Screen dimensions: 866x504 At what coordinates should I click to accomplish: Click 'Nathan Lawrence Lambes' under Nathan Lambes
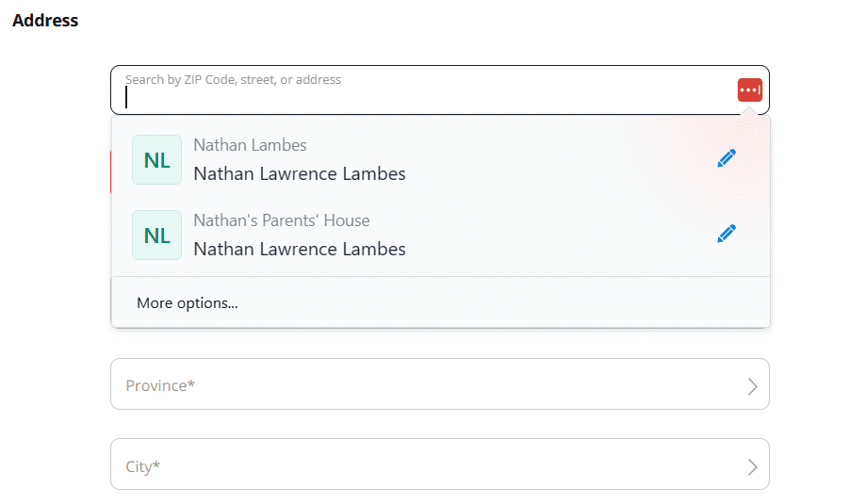(x=300, y=174)
